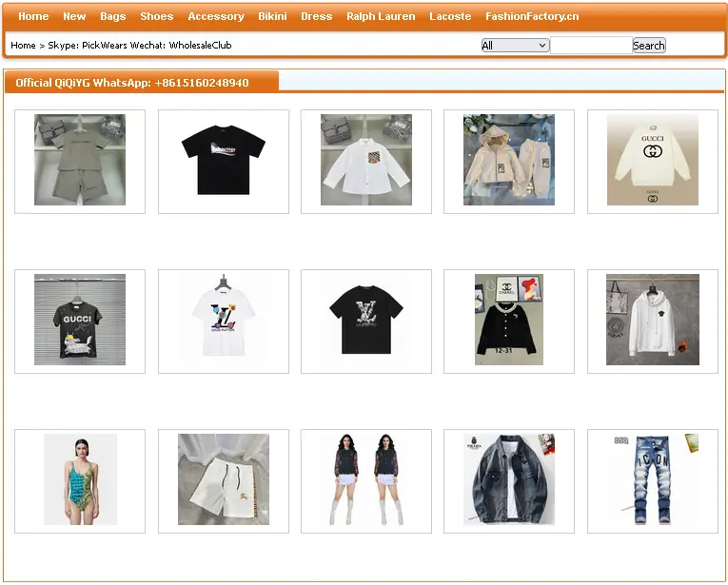Screen dimensions: 728x585
Task: Open the white Versace hoodie product
Action: coord(653,320)
